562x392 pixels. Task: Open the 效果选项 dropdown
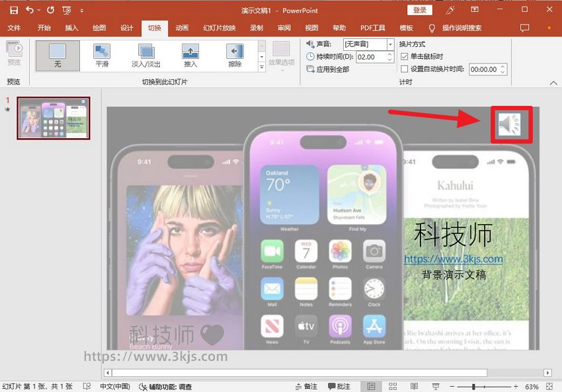coord(282,56)
